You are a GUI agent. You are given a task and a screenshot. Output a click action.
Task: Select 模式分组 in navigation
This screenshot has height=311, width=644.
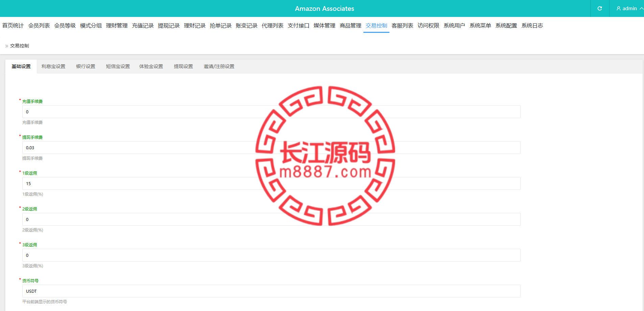tap(91, 26)
